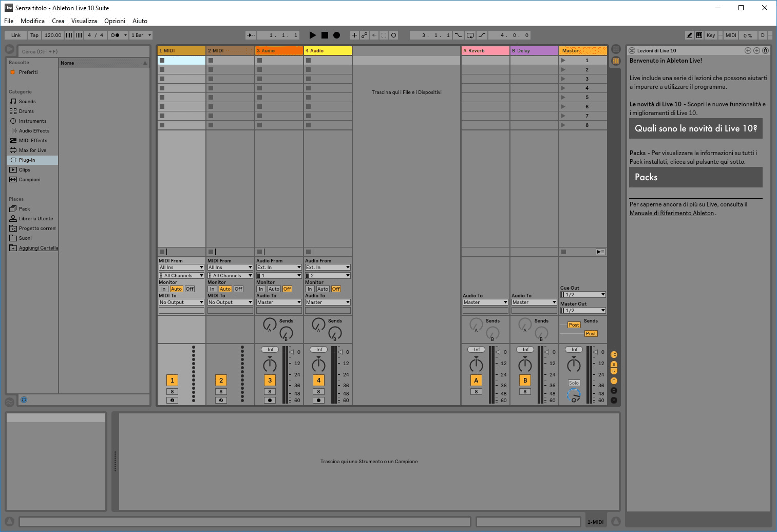Open the Aiuto menu
The image size is (777, 532).
(x=140, y=21)
